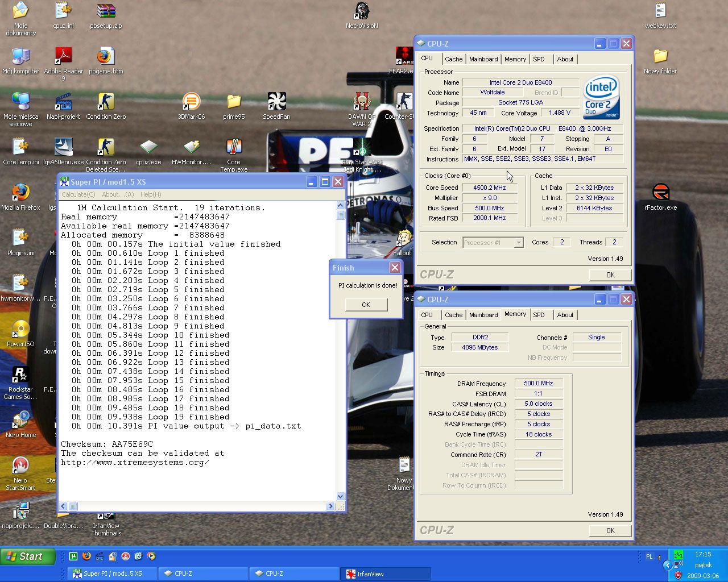This screenshot has width=728, height=582.
Task: Open the webkey.txt file icon
Action: pos(660,11)
